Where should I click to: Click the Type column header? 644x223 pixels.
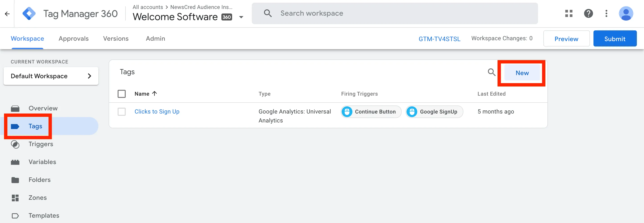[x=265, y=94]
